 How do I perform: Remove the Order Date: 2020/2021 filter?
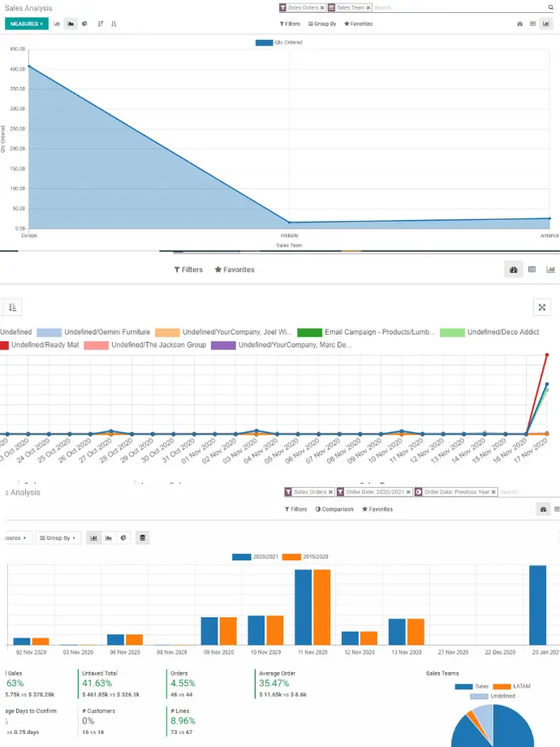408,492
